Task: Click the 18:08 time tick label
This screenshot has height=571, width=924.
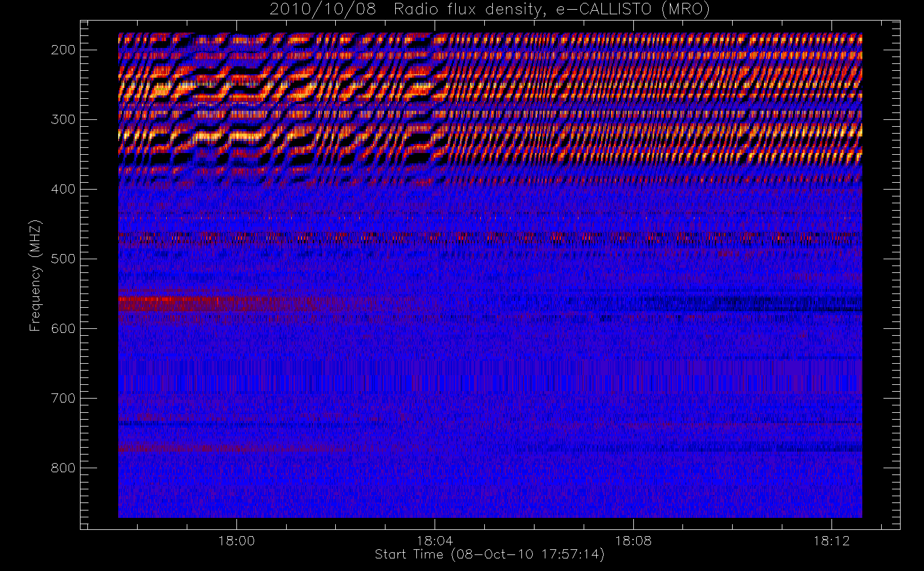Action: [633, 541]
